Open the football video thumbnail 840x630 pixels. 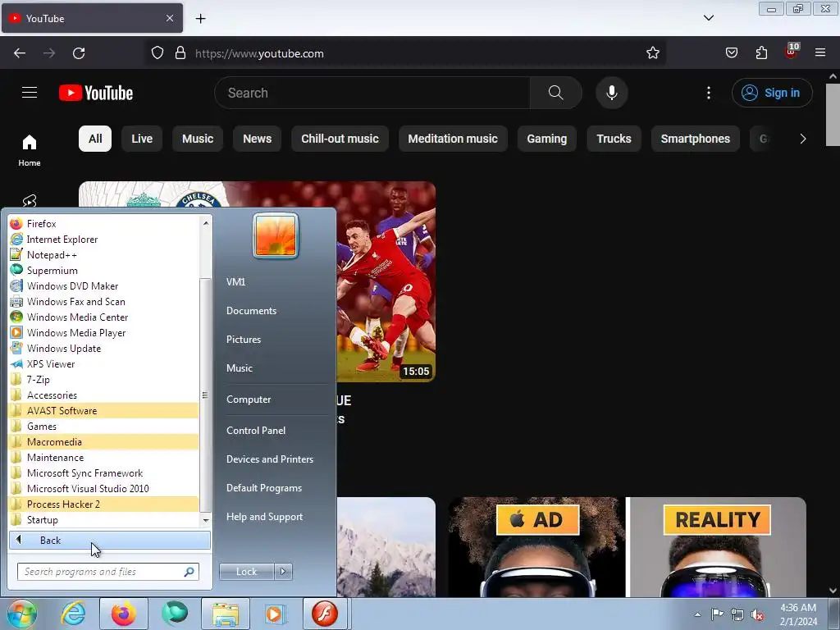coord(386,281)
